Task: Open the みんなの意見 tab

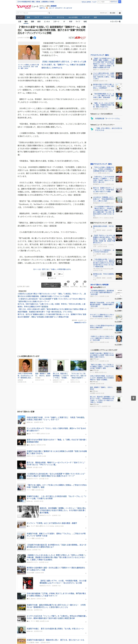Action: tap(73, 17)
